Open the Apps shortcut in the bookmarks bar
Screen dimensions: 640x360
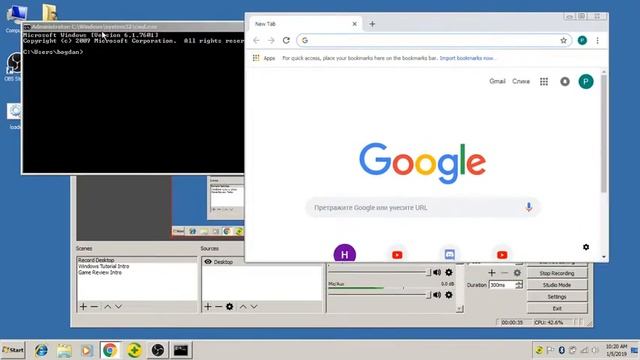[x=264, y=58]
